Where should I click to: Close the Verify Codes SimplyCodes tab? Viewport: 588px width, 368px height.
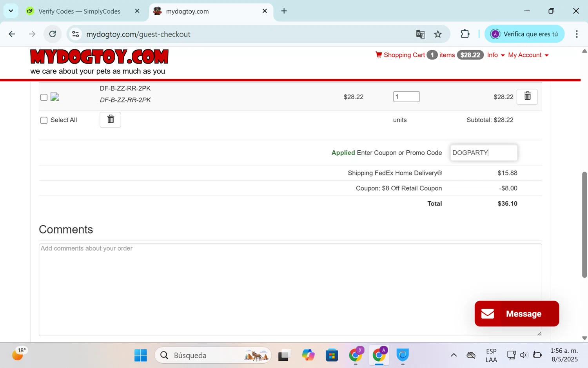[137, 11]
